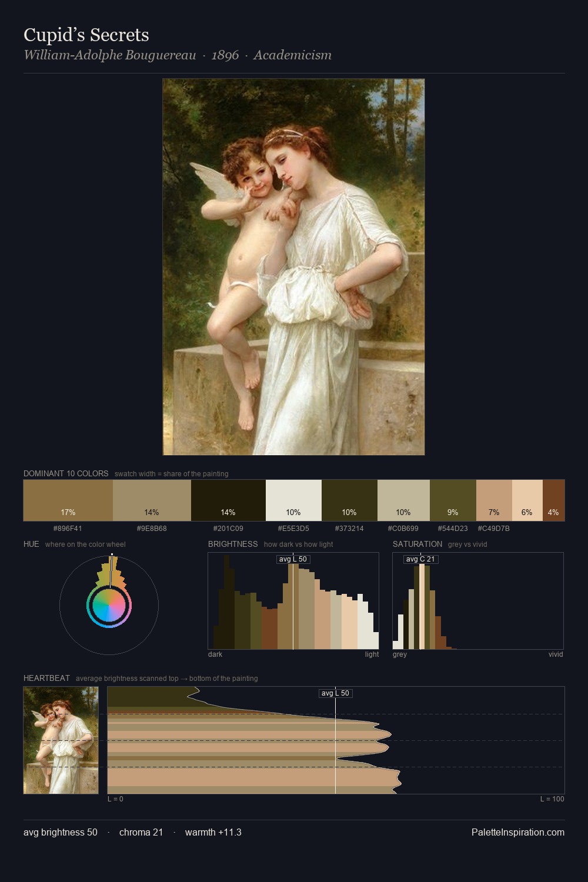Click the 'vivid' axis label under Saturation
The image size is (588, 882).
(556, 654)
